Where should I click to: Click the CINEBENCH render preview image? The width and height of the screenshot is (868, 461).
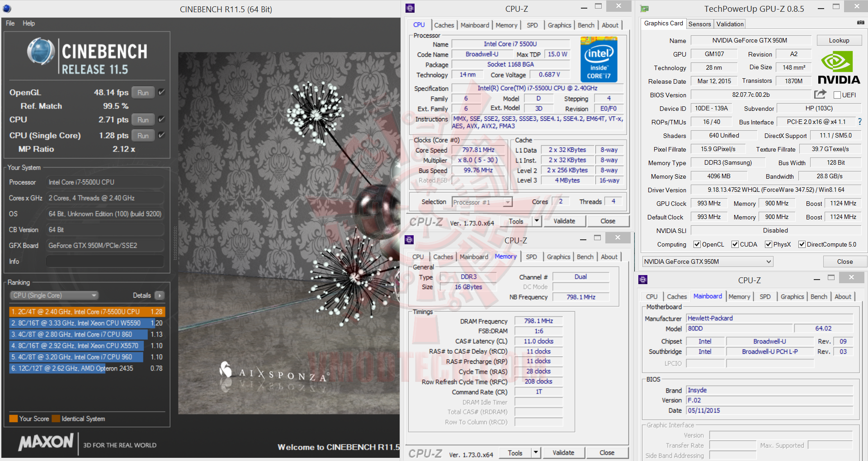(289, 233)
